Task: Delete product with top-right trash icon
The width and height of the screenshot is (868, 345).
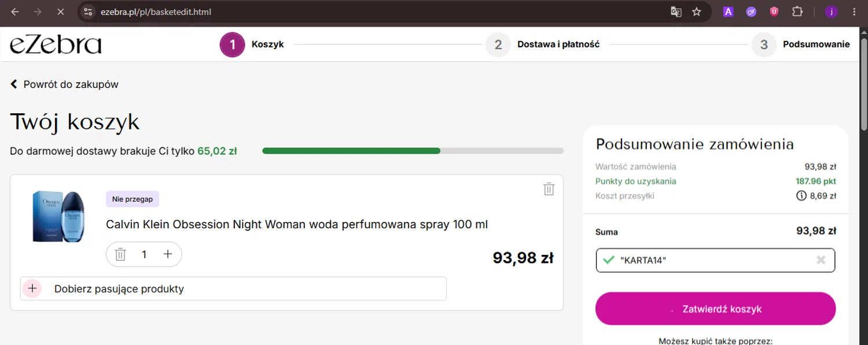Action: (549, 189)
